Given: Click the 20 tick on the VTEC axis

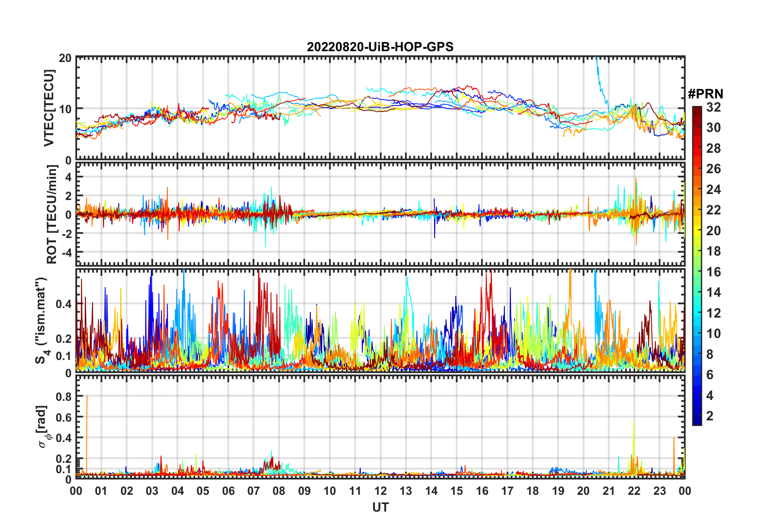Looking at the screenshot, I should tap(65, 58).
